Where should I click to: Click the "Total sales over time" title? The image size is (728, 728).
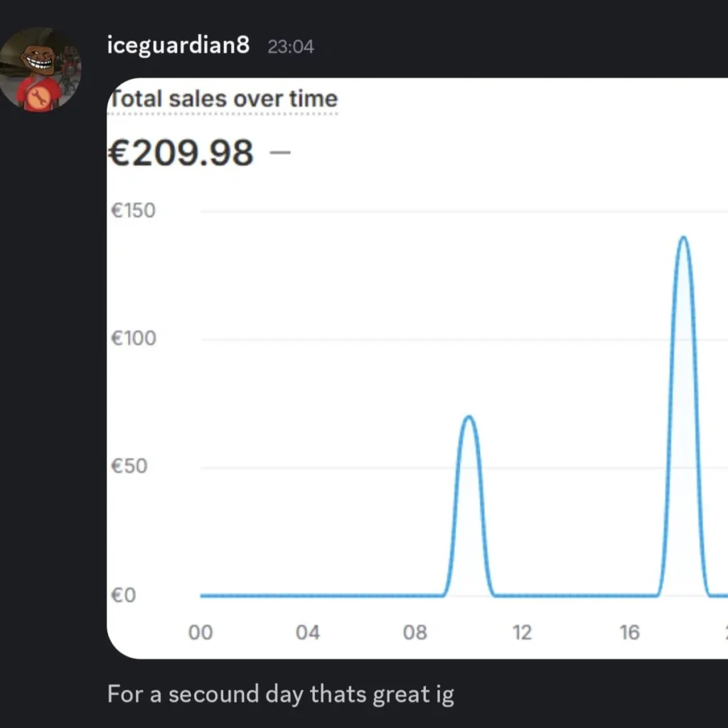click(223, 99)
